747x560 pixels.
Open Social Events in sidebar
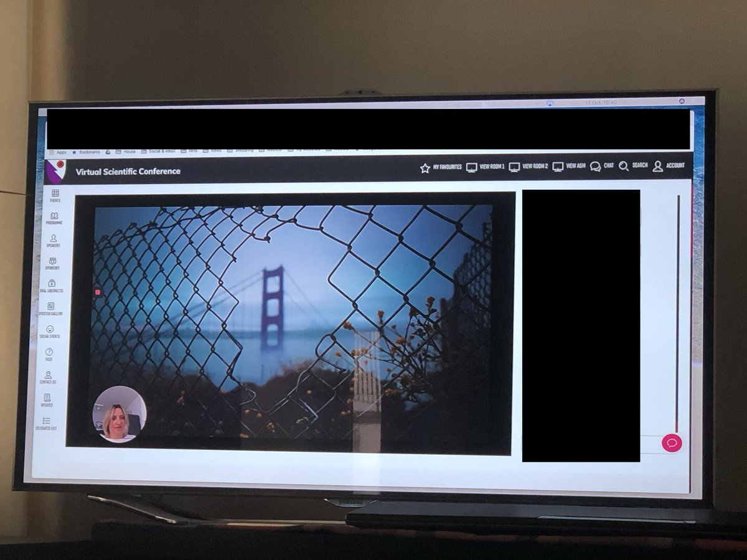[x=50, y=332]
